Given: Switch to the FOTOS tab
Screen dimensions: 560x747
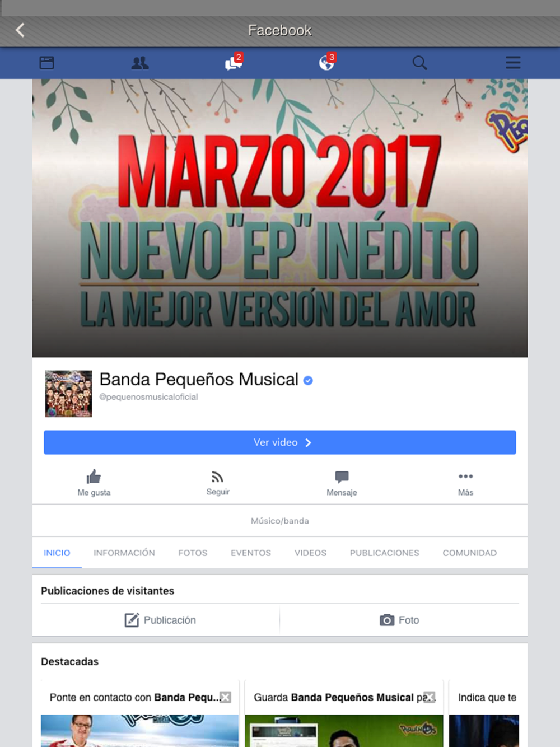Looking at the screenshot, I should pyautogui.click(x=193, y=553).
